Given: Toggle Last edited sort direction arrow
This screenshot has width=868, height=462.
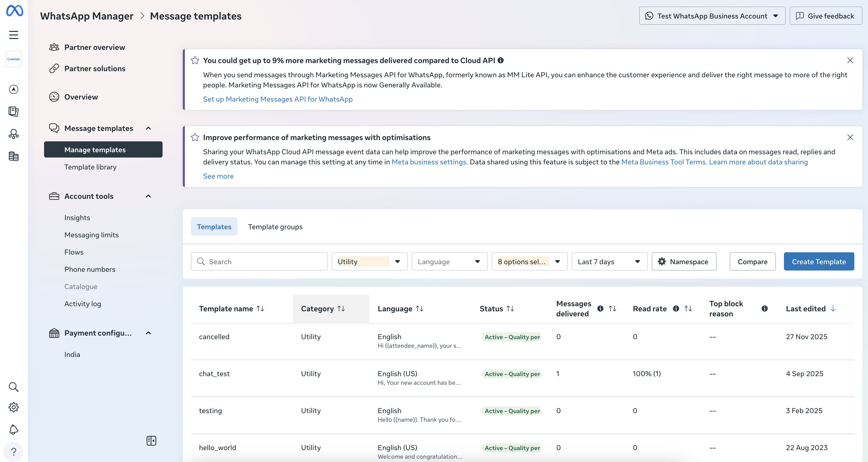Looking at the screenshot, I should (x=833, y=308).
